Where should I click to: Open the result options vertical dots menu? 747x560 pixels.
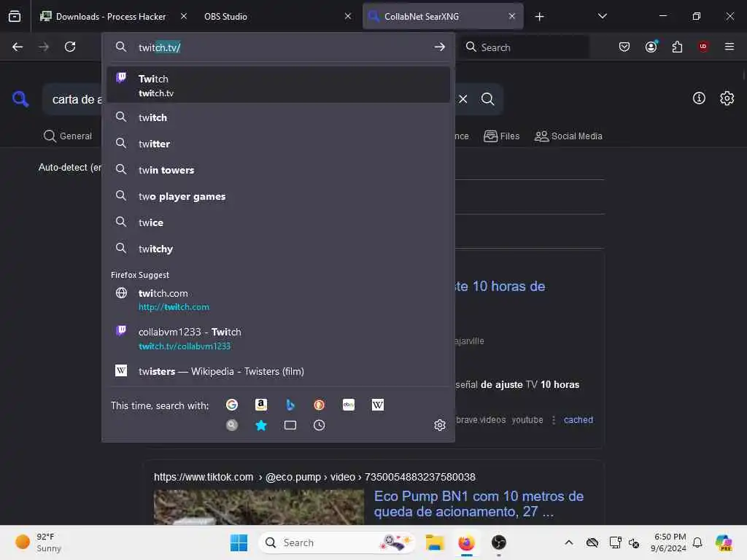coord(554,419)
